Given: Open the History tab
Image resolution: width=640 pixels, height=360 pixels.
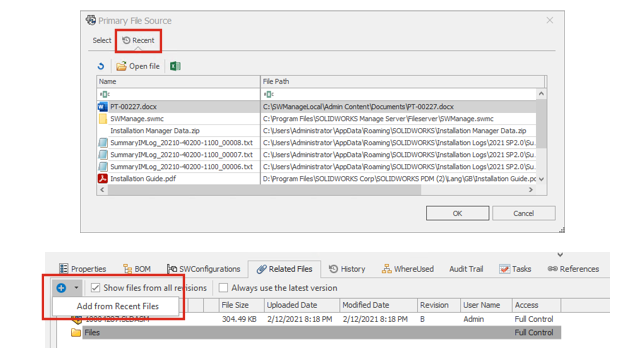Looking at the screenshot, I should tap(347, 269).
